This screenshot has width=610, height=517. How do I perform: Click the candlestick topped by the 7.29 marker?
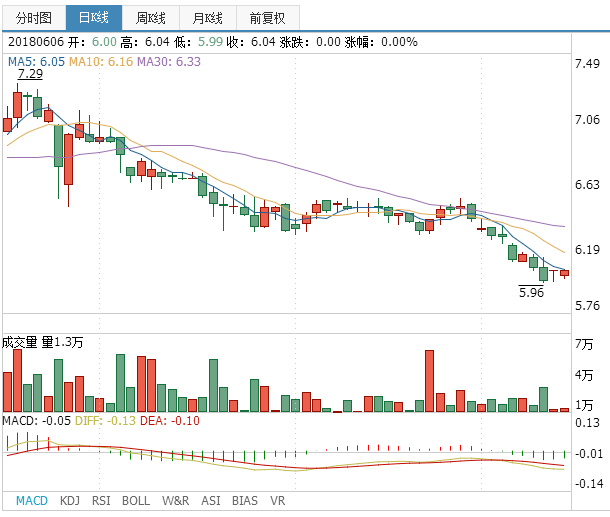pos(18,105)
